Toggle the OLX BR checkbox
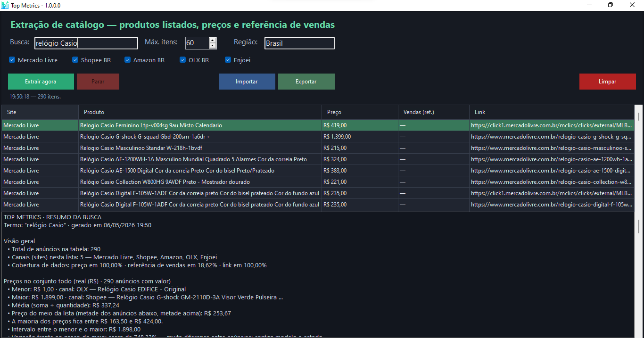This screenshot has width=644, height=338. (183, 60)
